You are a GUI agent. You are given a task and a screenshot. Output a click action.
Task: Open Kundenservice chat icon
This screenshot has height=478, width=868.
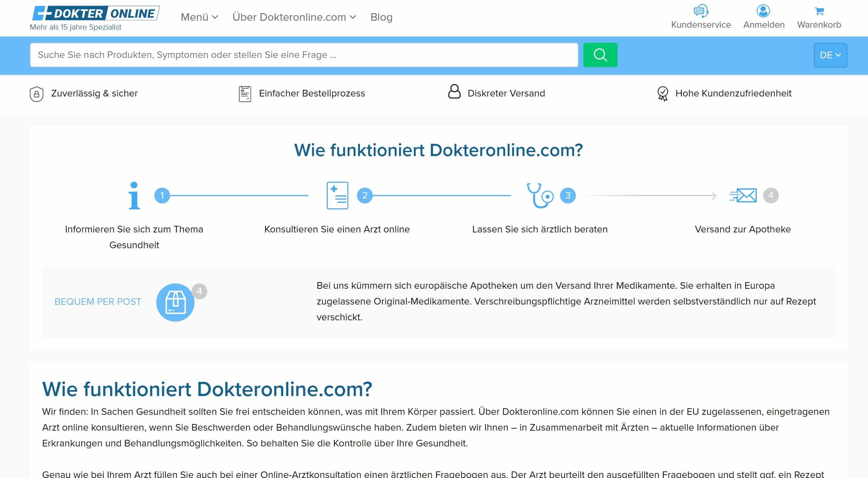[701, 11]
